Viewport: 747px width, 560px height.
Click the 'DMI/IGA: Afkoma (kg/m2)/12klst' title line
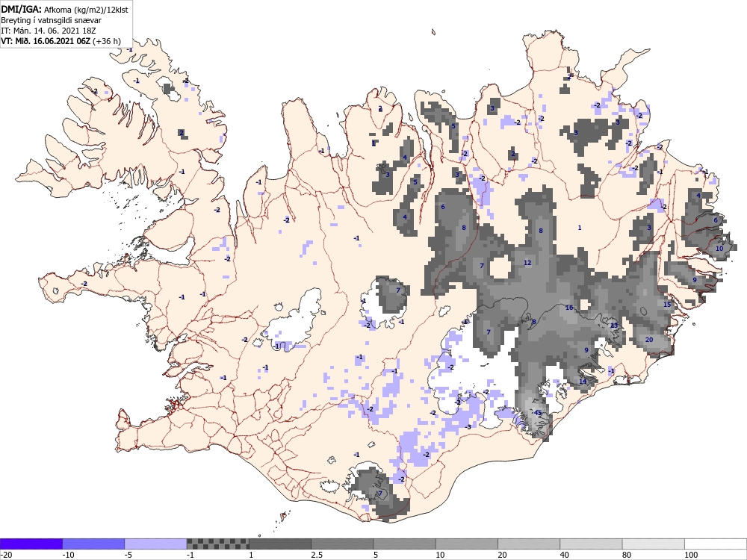[x=64, y=9]
